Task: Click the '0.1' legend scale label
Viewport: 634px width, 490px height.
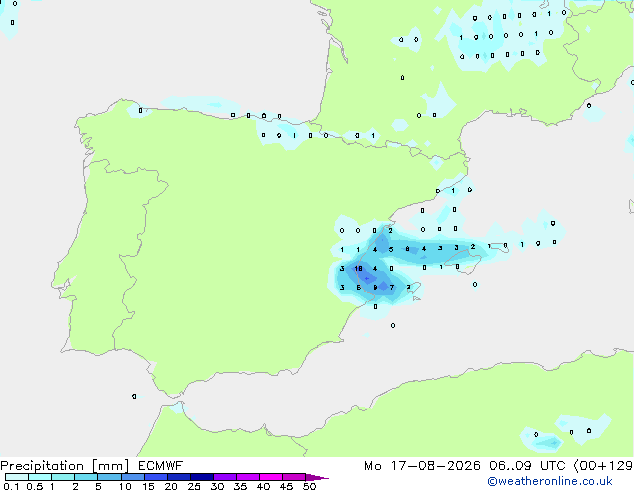Action: point(11,486)
